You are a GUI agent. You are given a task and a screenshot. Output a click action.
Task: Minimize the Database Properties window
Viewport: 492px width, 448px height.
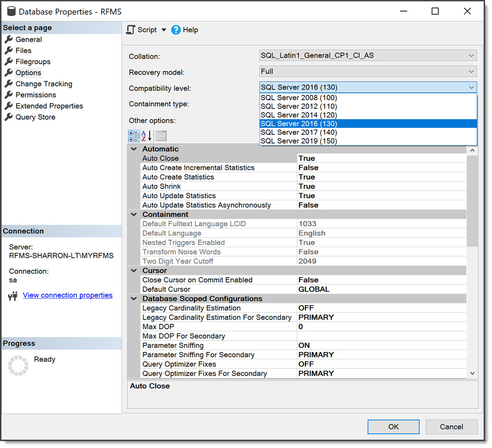(404, 11)
